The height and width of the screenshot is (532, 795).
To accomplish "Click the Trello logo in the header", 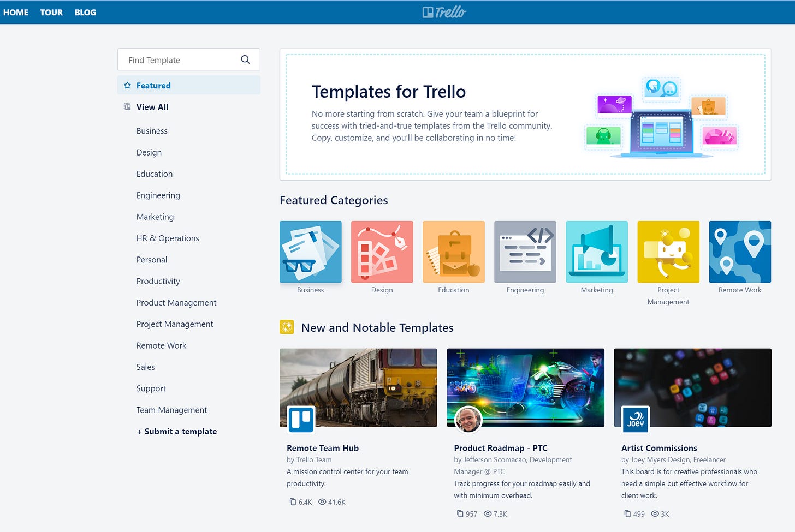I will (444, 12).
